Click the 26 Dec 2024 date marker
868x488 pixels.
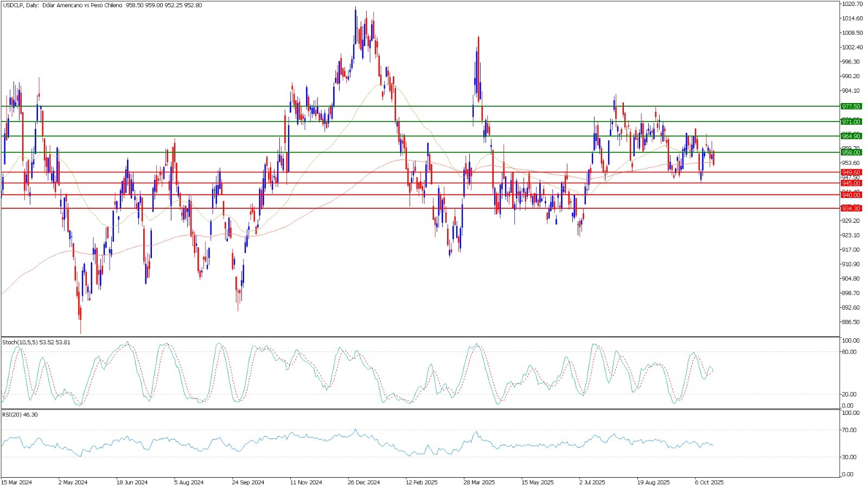click(x=363, y=482)
